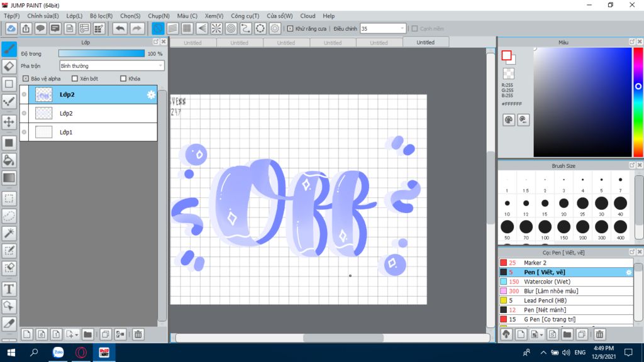This screenshot has height=362, width=644.
Task: Select the Lead Pencil (HB) brush
Action: coord(566,300)
